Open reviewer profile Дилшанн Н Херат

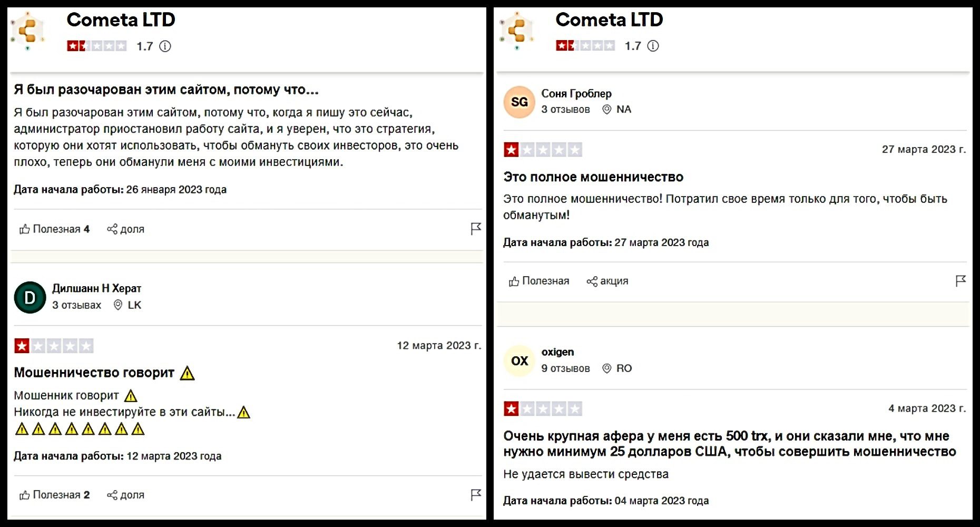[x=96, y=288]
